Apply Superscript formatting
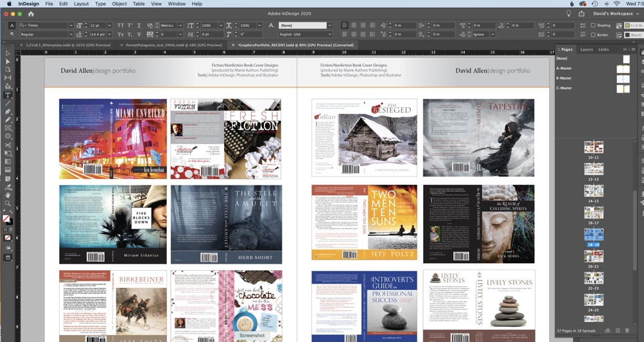 (130, 26)
